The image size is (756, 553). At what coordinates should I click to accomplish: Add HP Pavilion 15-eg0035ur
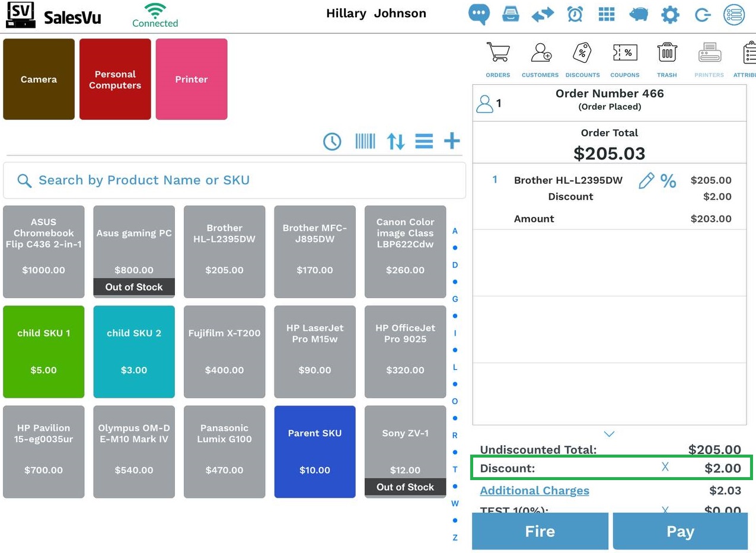pyautogui.click(x=43, y=452)
